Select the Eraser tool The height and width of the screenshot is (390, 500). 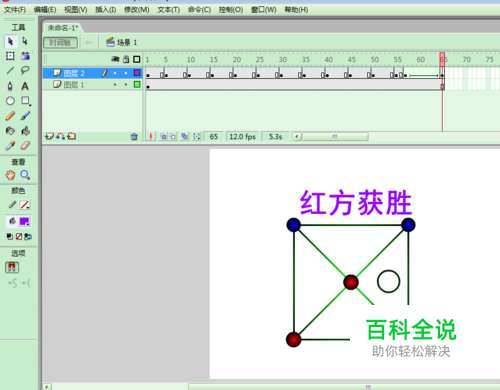[x=25, y=146]
